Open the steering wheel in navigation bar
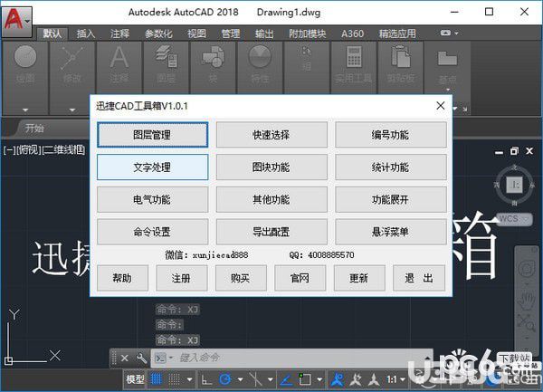 click(527, 268)
